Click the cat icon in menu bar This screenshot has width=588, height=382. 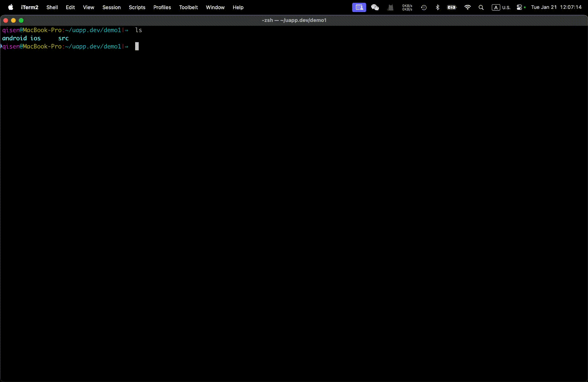pyautogui.click(x=391, y=7)
